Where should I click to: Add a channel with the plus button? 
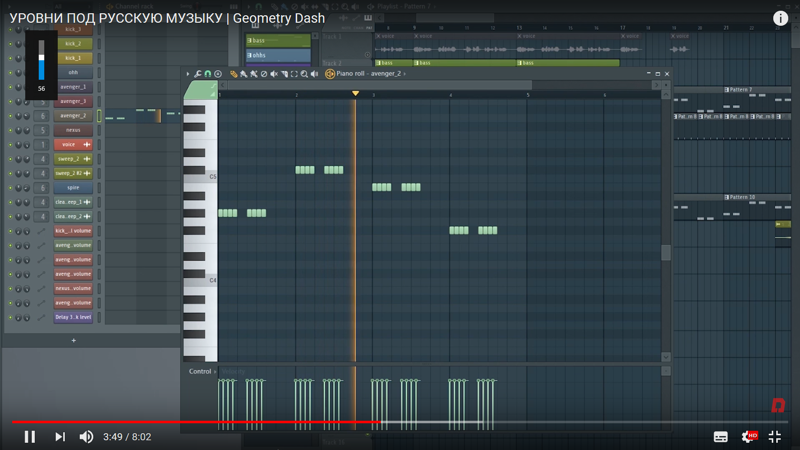coord(73,340)
